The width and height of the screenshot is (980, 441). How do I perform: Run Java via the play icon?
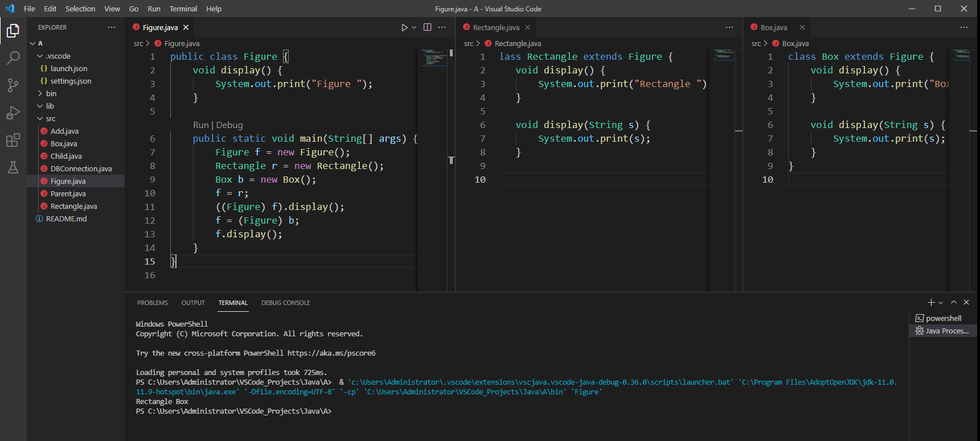click(x=404, y=27)
